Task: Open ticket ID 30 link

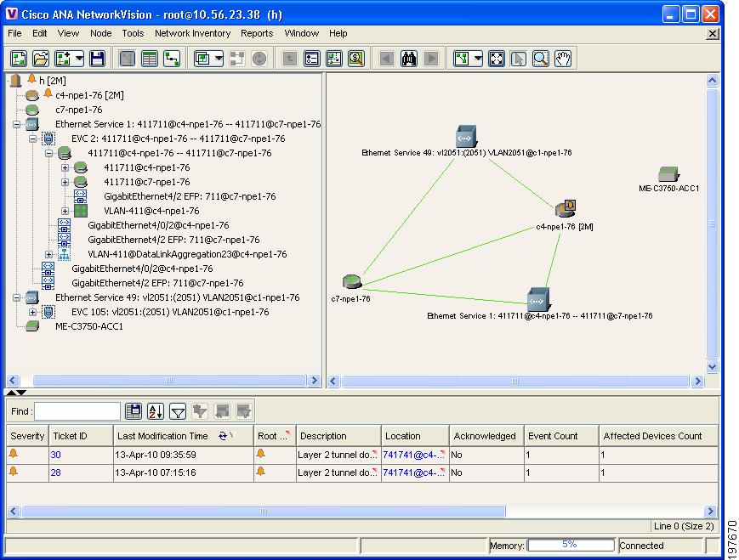Action: (x=55, y=455)
